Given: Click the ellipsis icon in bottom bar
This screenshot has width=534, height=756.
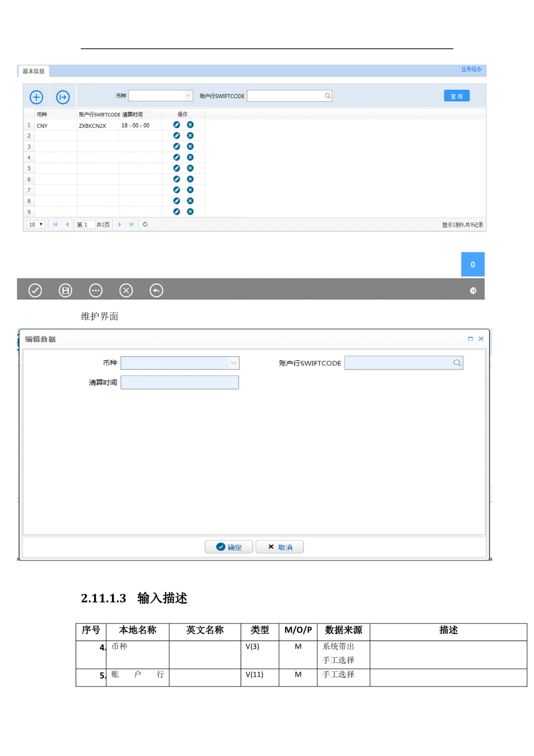Looking at the screenshot, I should [96, 290].
